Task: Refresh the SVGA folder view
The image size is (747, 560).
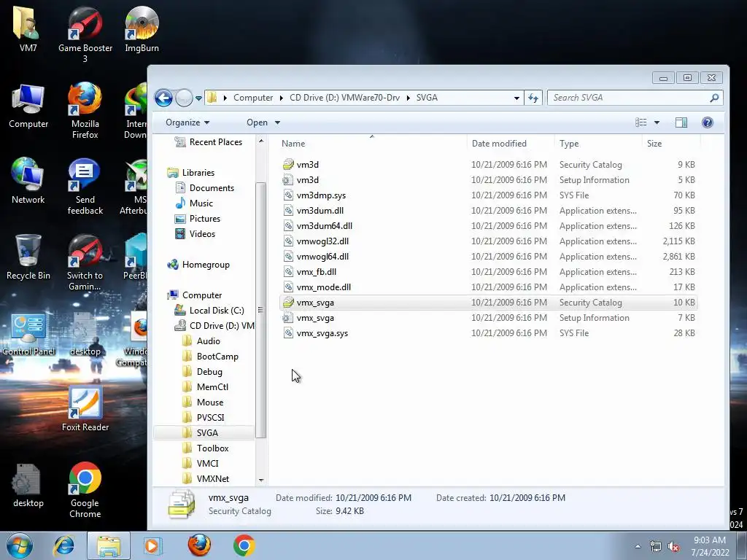Action: click(x=533, y=98)
